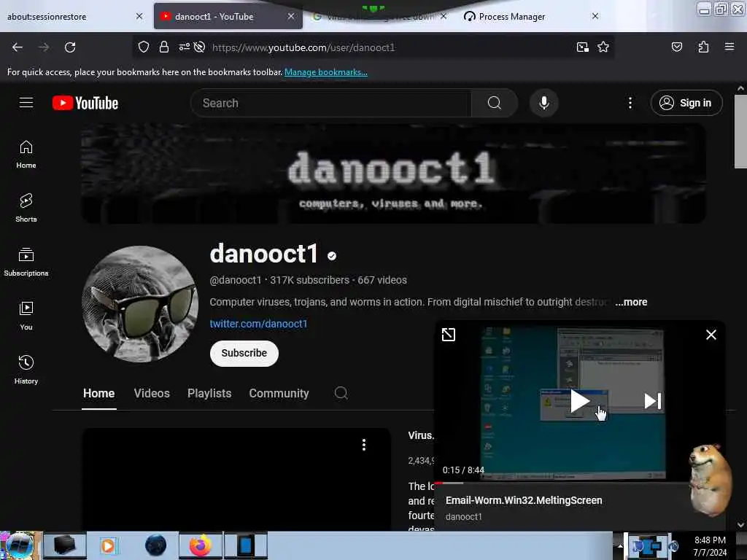Close the danooct1 - YouTube tab
The height and width of the screenshot is (560, 747).
tap(290, 16)
